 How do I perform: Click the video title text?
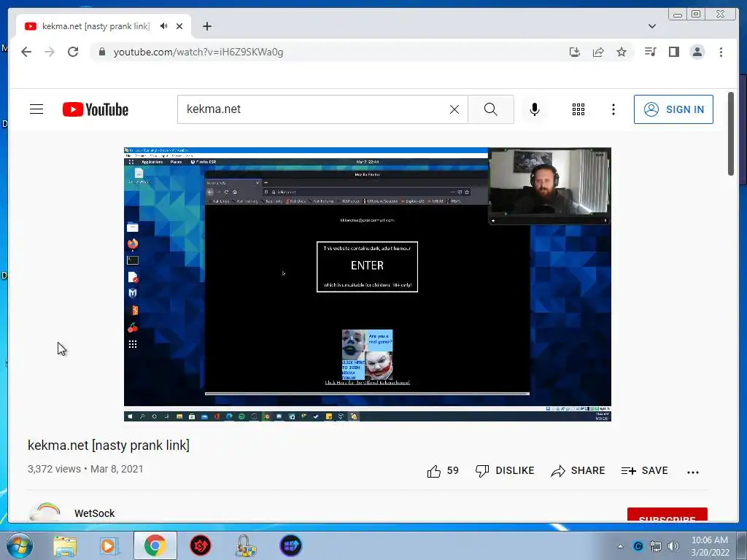[x=109, y=446]
